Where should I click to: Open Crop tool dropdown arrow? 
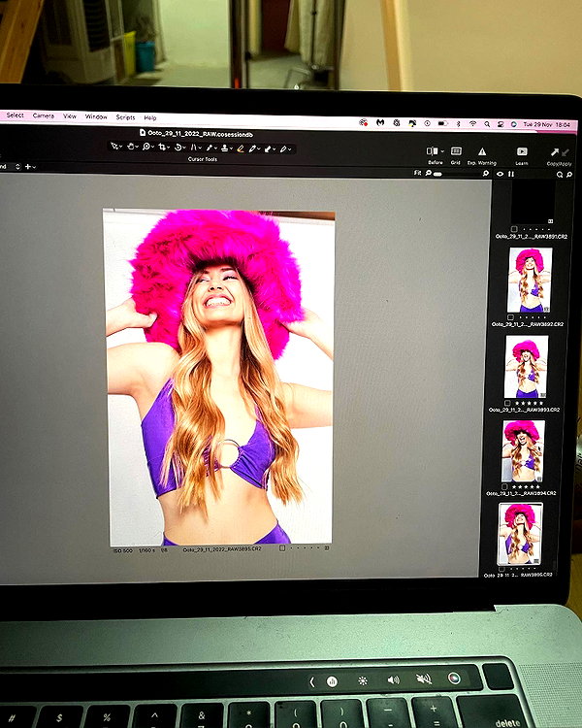click(x=168, y=148)
